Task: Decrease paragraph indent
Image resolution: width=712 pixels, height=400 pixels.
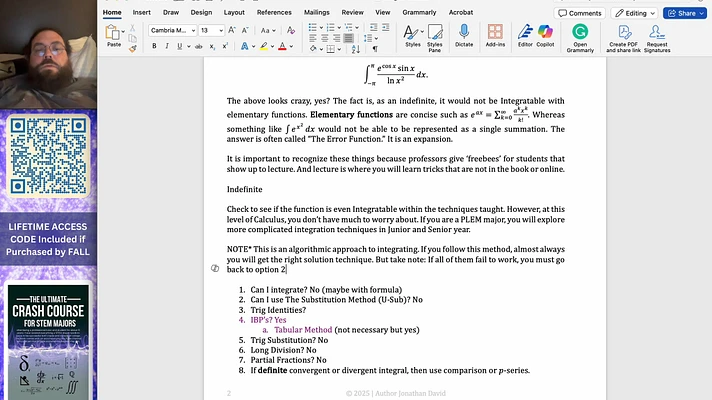Action: (373, 28)
